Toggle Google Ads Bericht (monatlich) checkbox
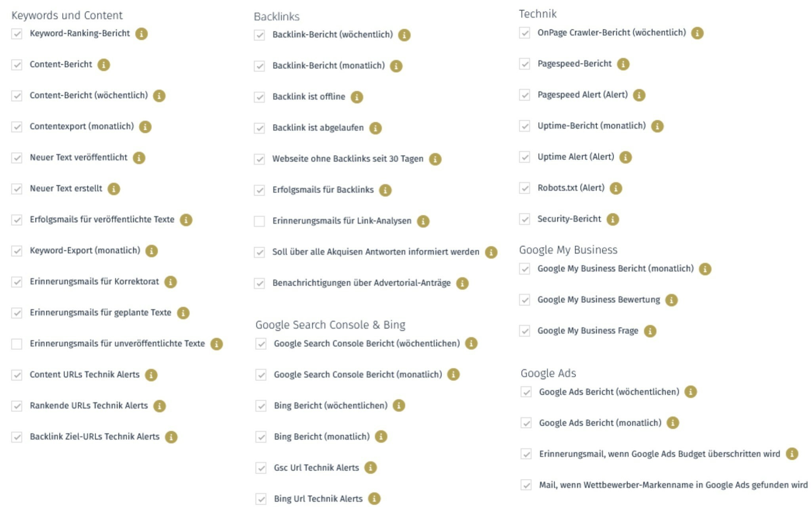Viewport: 812px width, 507px height. tap(526, 423)
